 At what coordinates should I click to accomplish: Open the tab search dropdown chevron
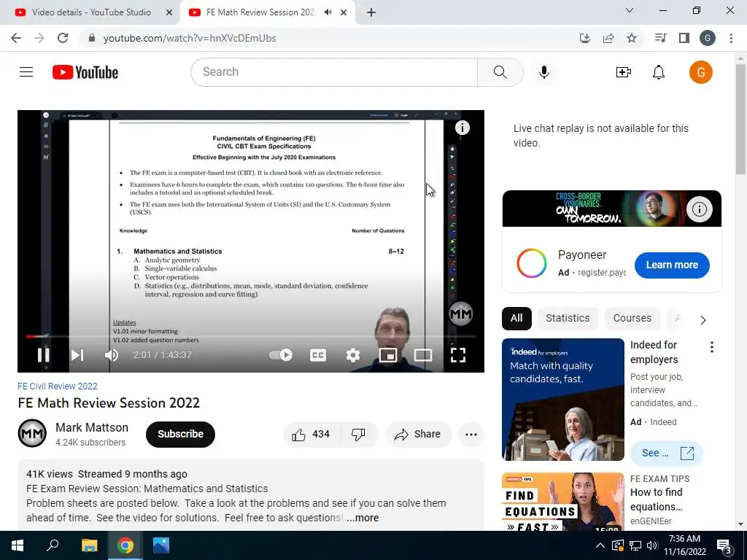click(x=629, y=10)
